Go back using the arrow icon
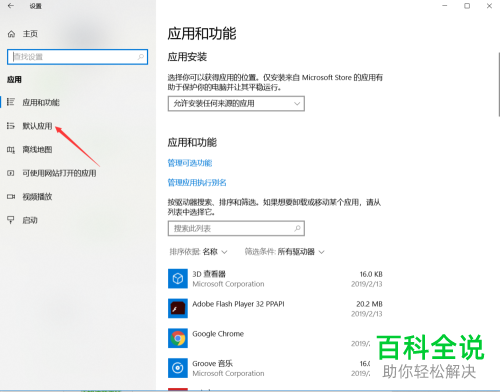500x392 pixels. point(11,6)
